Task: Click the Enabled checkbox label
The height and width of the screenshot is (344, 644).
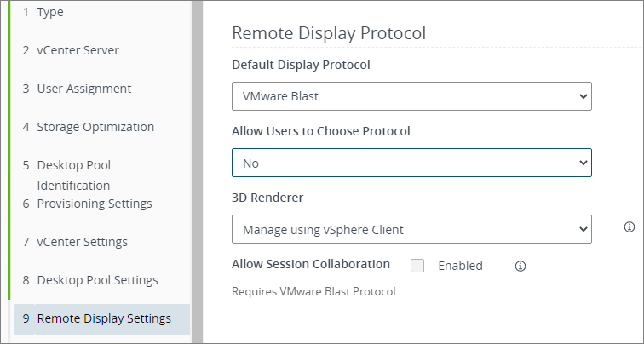Action: [x=460, y=266]
